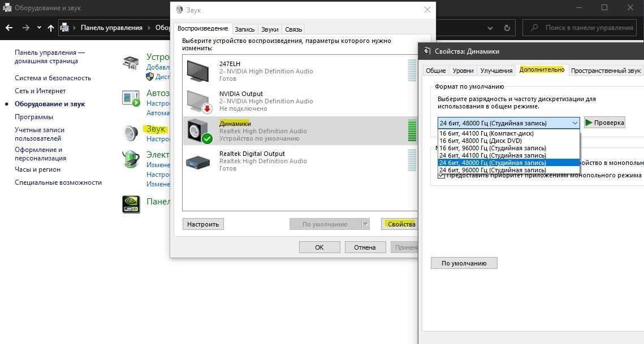The height and width of the screenshot is (344, 644).
Task: Open the Программы sidebar link
Action: [x=34, y=117]
